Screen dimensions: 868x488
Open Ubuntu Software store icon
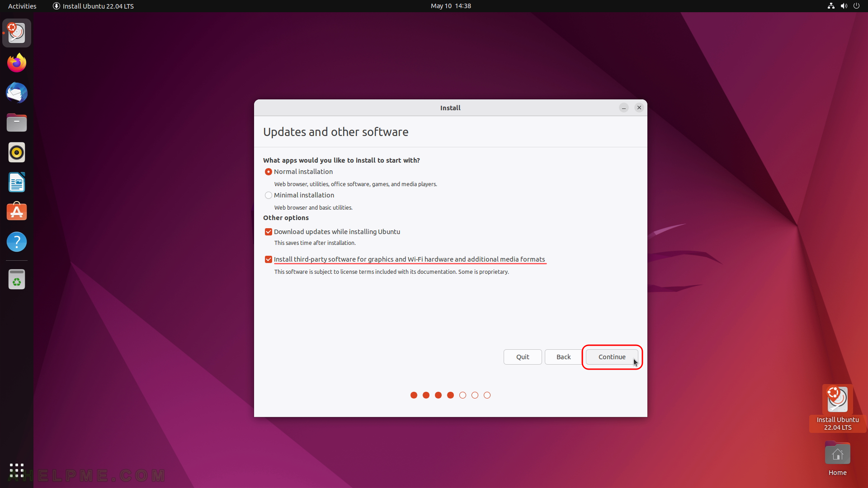[17, 212]
